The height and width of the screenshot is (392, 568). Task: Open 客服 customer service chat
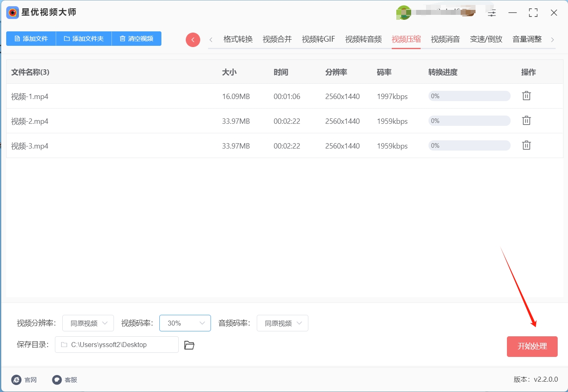(65, 380)
